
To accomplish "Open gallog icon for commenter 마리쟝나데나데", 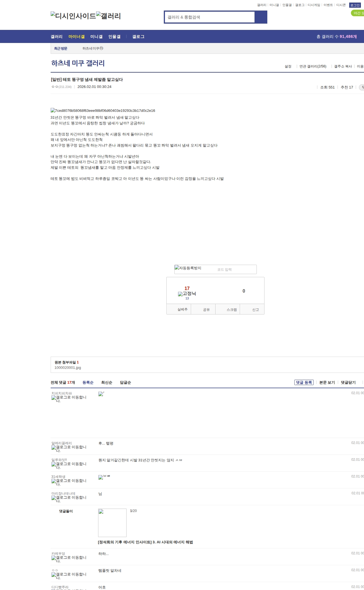I will point(69,499).
